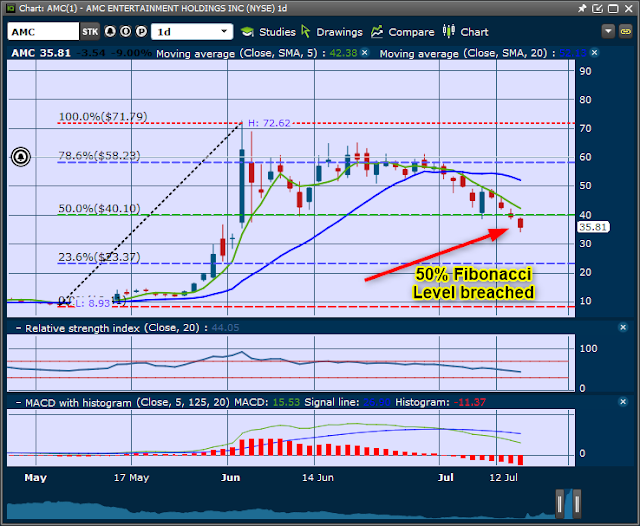Click the circled info icon beside the bell
This screenshot has height=526, width=640.
[126, 31]
